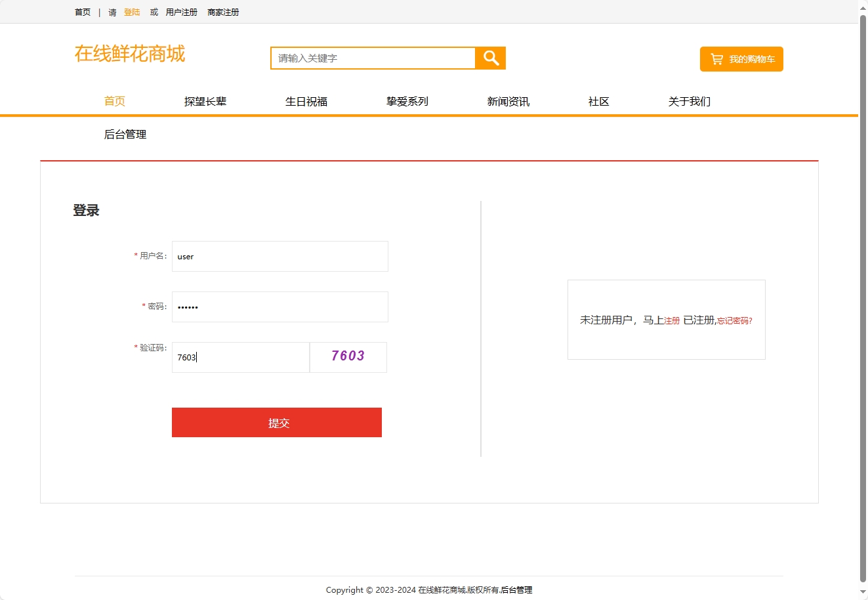This screenshot has height=600, width=868.
Task: Click 忘记密码 to recover password
Action: [734, 320]
